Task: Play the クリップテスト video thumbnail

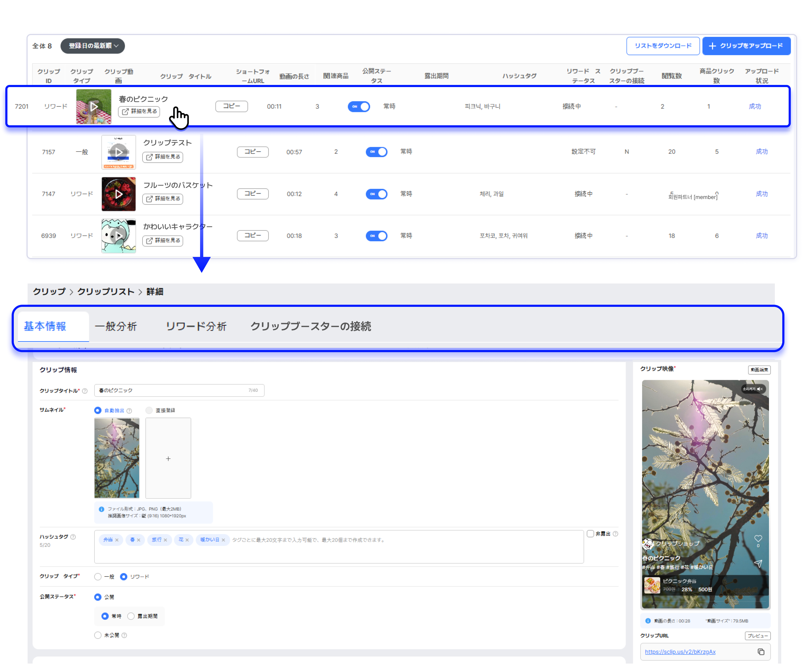Action: click(119, 152)
